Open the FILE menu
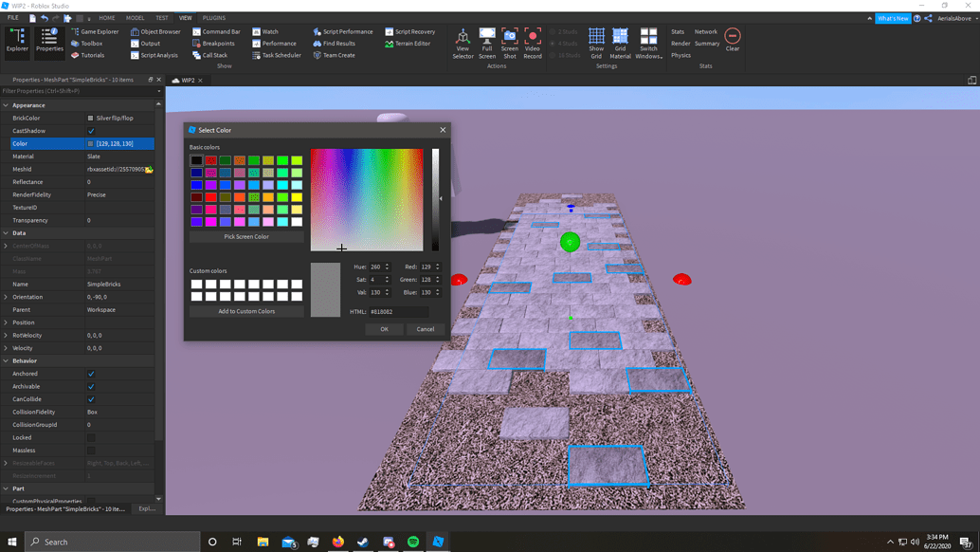 tap(13, 16)
